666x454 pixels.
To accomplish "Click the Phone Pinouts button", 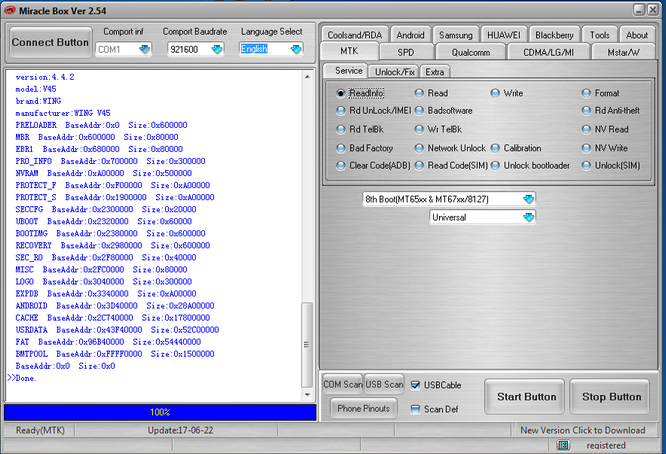I will 364,408.
